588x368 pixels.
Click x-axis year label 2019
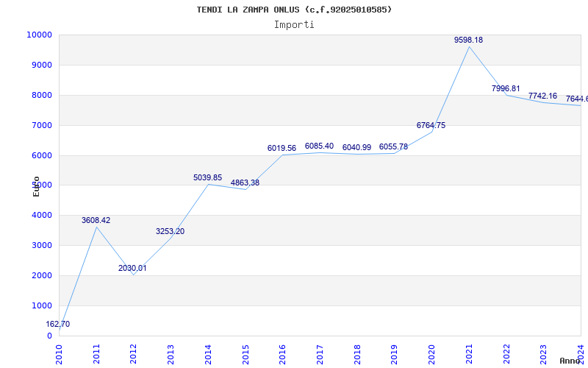point(395,355)
